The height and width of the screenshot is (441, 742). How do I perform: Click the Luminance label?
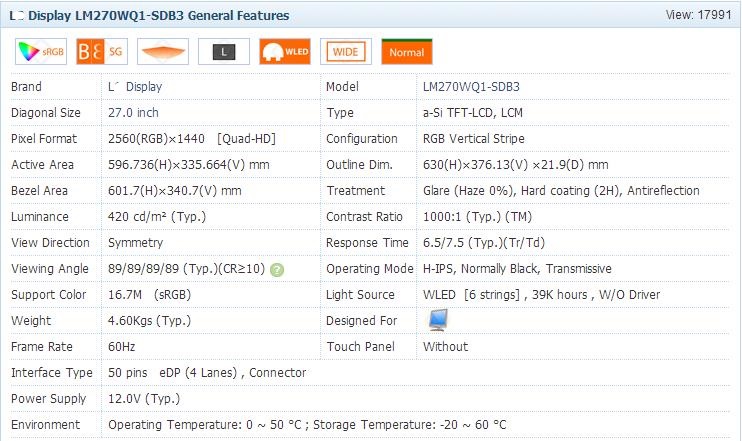click(39, 217)
